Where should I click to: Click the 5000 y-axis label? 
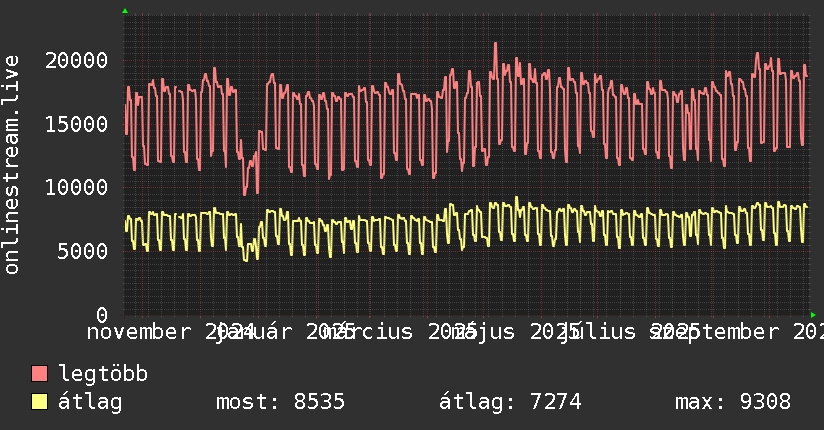point(83,251)
